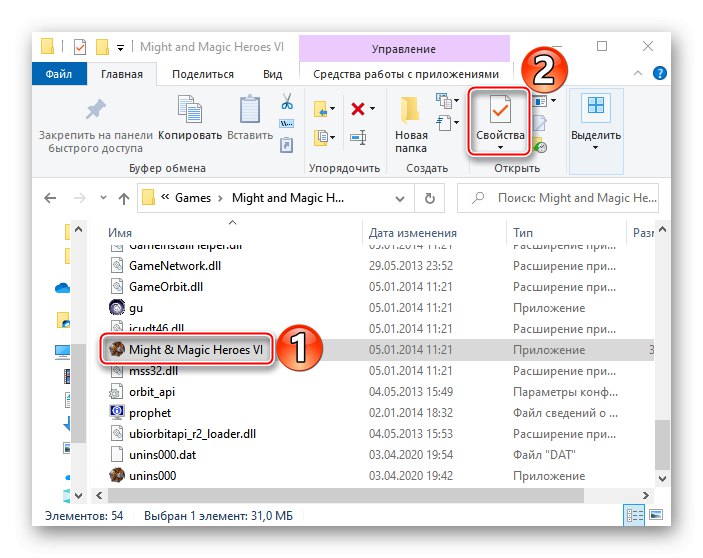Expand the Move to dropdown arrow
The height and width of the screenshot is (558, 703).
coord(333,108)
